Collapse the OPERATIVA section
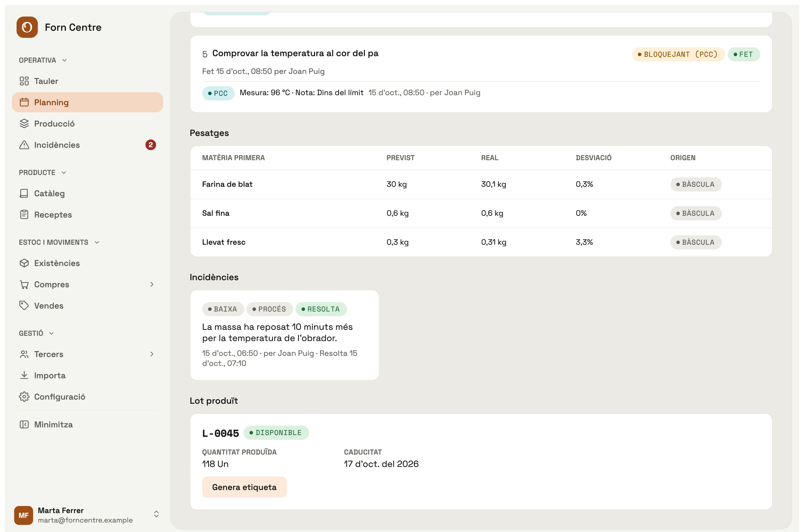804x532 pixels. pyautogui.click(x=43, y=60)
